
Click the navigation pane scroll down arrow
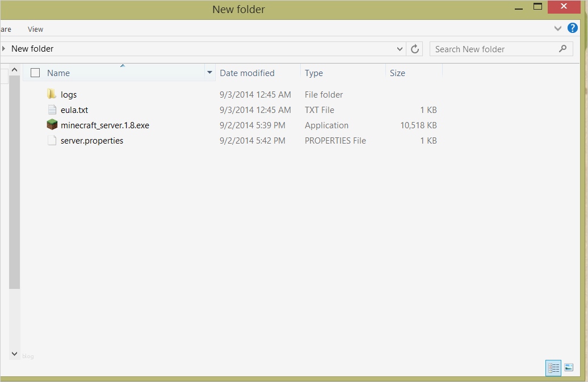click(14, 354)
